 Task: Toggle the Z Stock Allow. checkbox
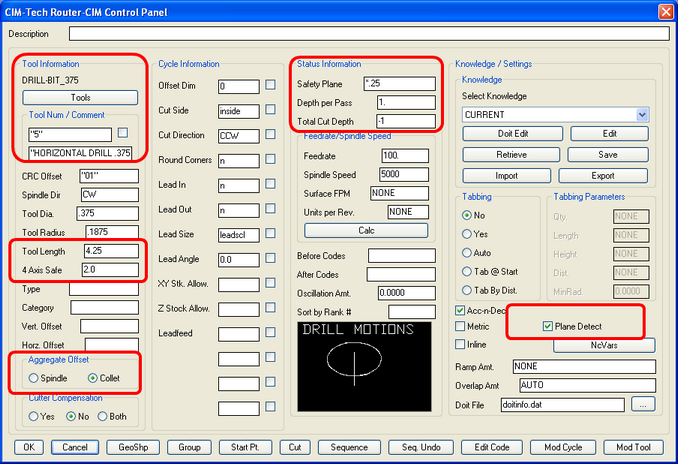click(x=270, y=307)
